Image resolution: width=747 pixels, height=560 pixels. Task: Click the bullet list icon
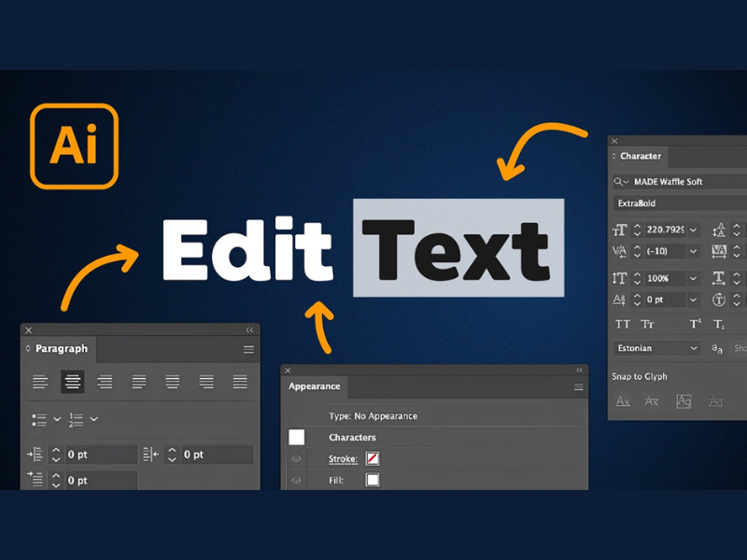[x=39, y=419]
